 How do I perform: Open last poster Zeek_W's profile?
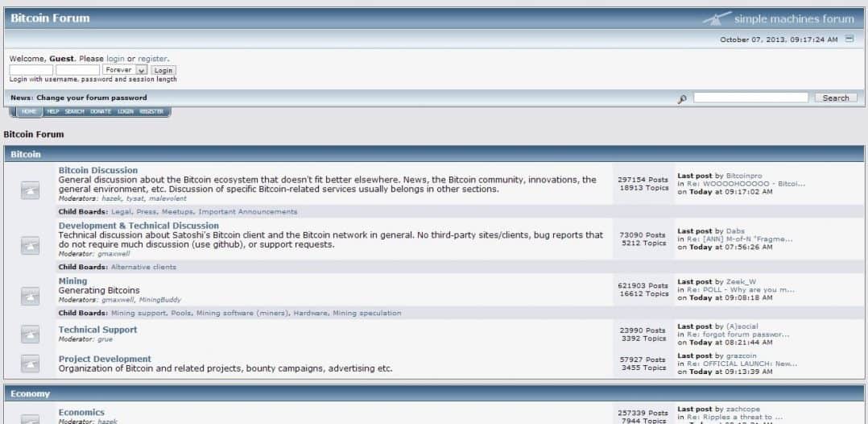click(741, 281)
